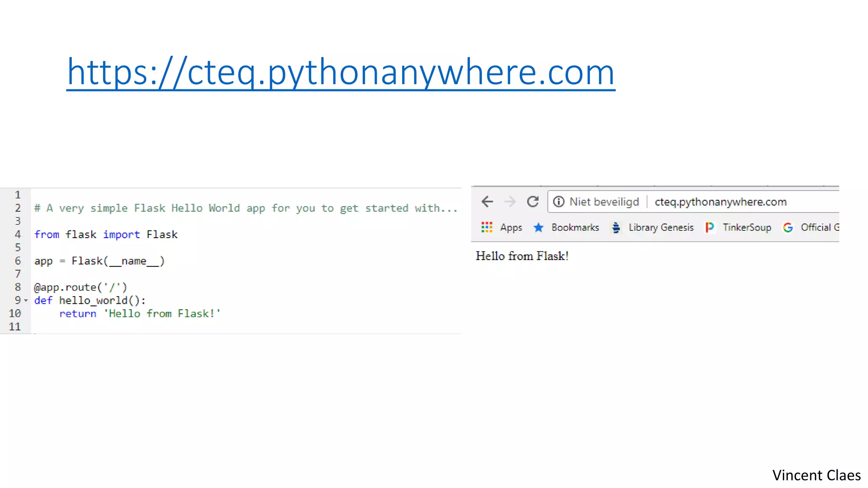
Task: Collapse the code fold arrow at line 9
Action: [x=26, y=300]
